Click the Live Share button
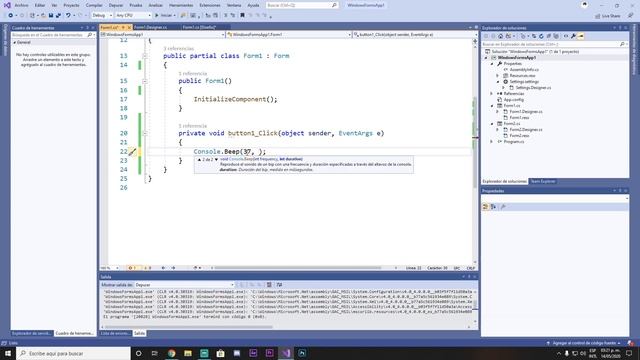 tap(608, 16)
